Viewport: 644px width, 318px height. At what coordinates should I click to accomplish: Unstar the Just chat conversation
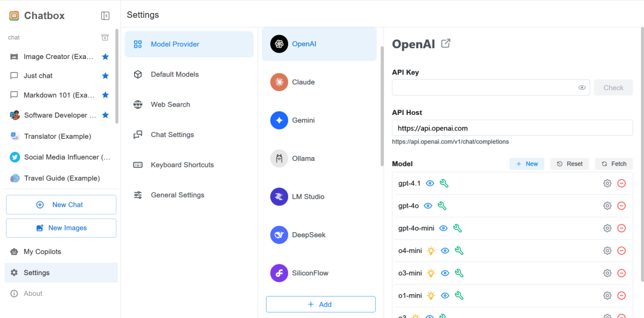click(106, 76)
